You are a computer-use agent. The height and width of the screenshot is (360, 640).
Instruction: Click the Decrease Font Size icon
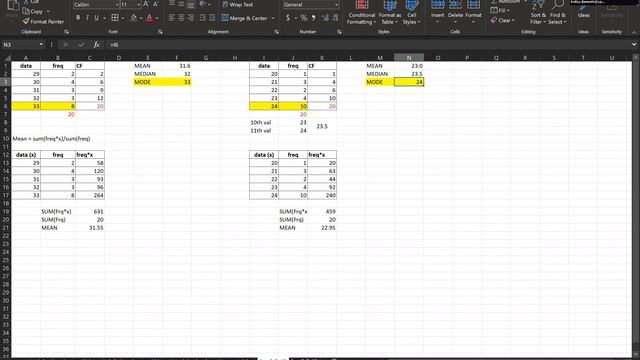tap(156, 4)
